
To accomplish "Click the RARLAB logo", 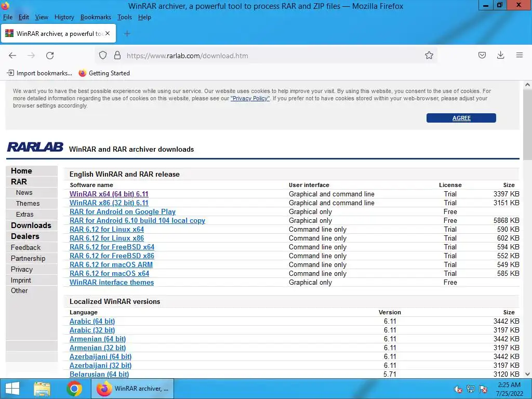I will [35, 147].
